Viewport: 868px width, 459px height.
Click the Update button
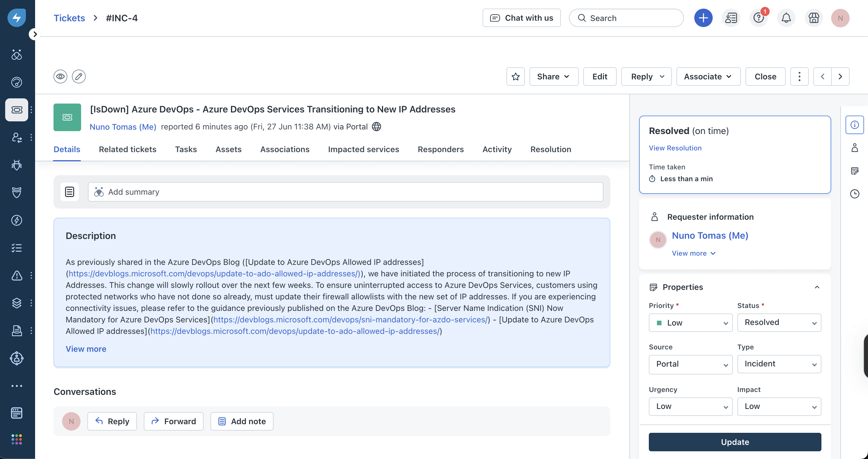(x=735, y=442)
